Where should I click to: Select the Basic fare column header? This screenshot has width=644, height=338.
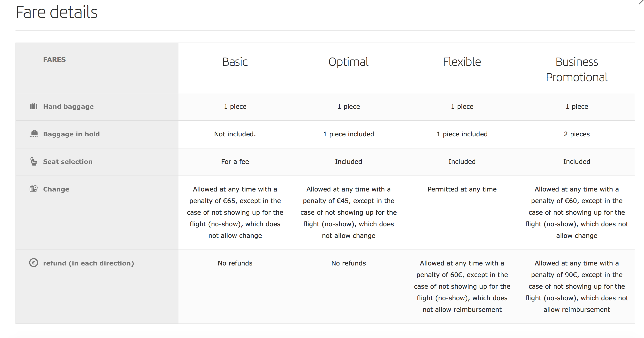235,62
